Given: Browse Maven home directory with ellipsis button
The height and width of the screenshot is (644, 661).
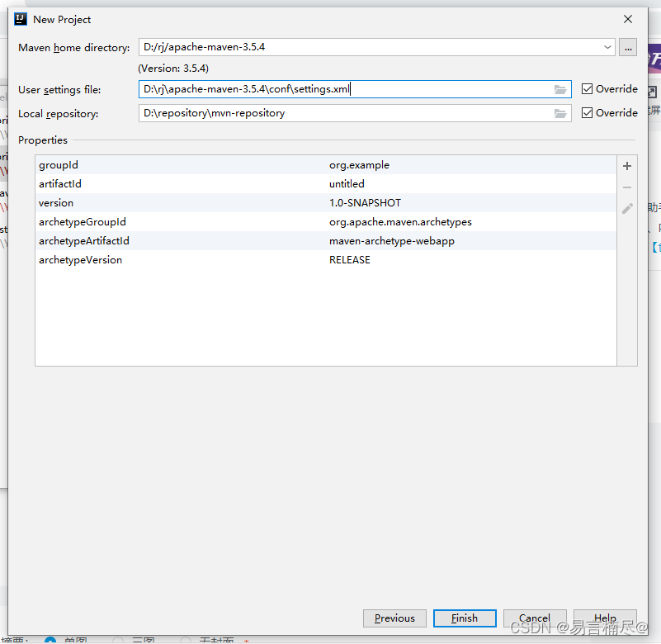Looking at the screenshot, I should tap(628, 47).
